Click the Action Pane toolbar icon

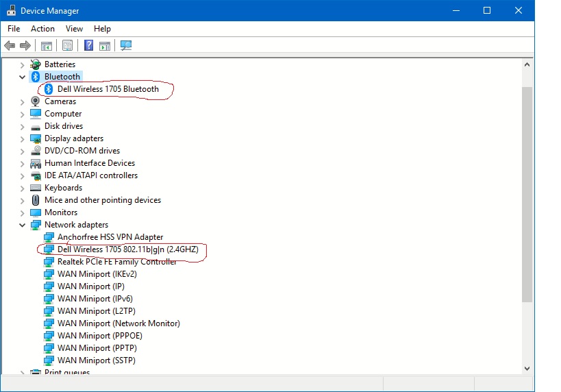(105, 45)
